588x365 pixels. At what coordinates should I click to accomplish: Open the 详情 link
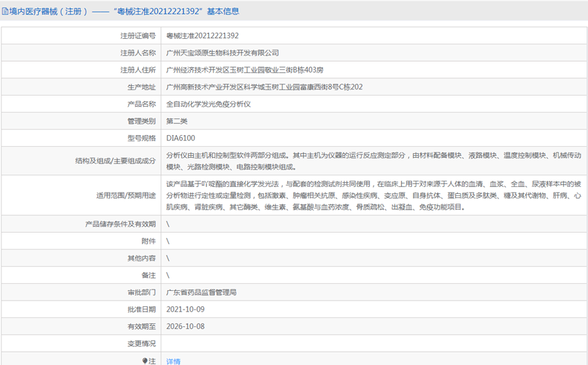point(173,362)
